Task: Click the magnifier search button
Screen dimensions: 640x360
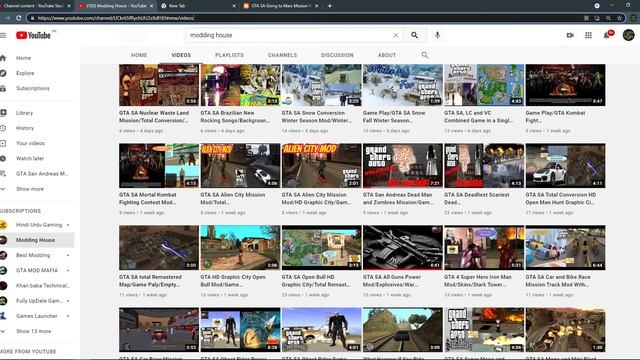Action: (414, 36)
